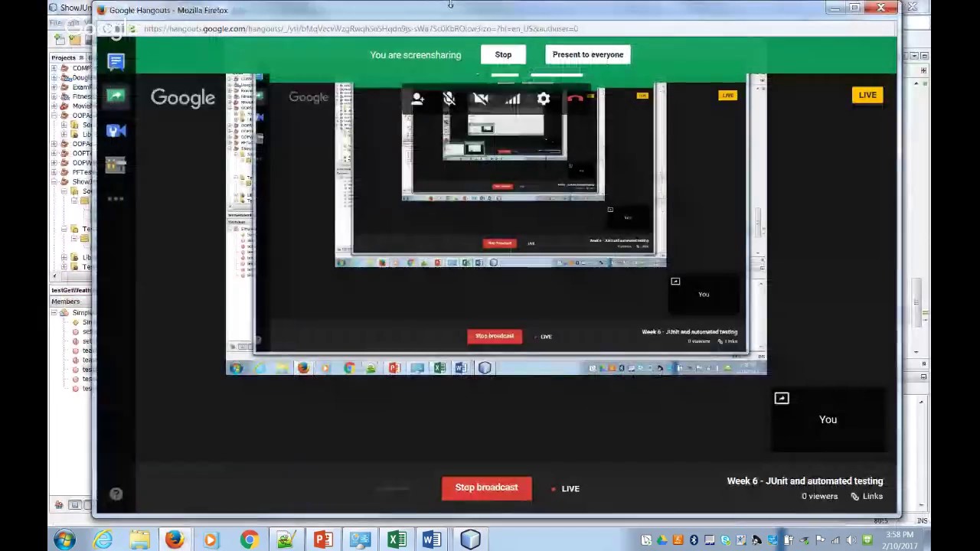Select the Members panel header in NetBeans
Viewport: 980px width, 551px height.
66,301
